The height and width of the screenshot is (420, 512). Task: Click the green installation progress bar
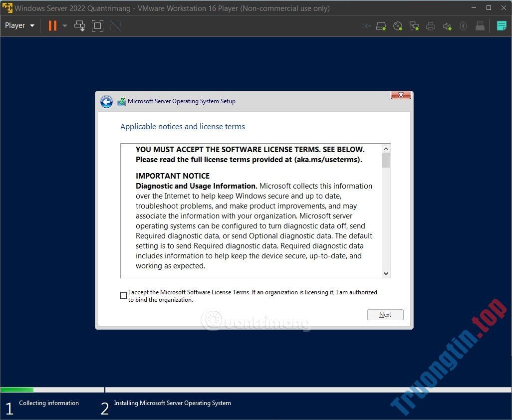(17, 390)
